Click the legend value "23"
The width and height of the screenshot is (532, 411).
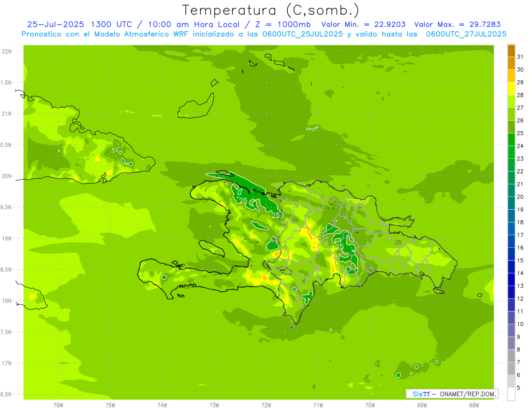tap(520, 158)
